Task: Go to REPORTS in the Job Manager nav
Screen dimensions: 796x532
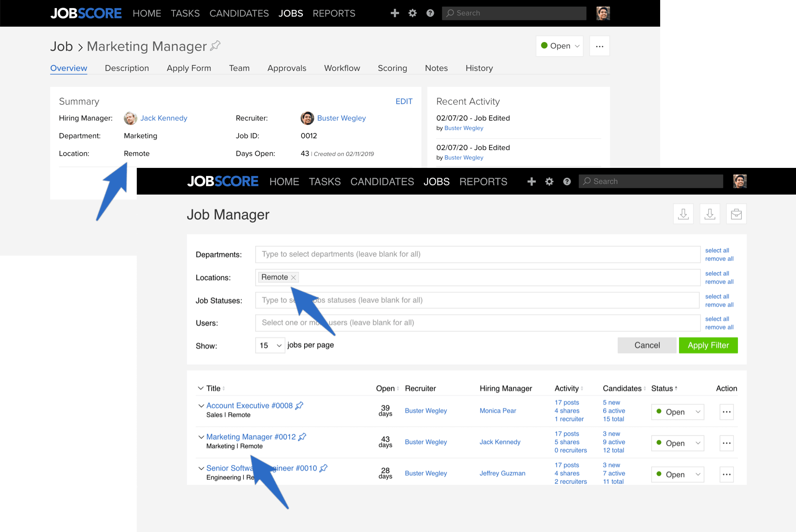Action: pos(483,182)
